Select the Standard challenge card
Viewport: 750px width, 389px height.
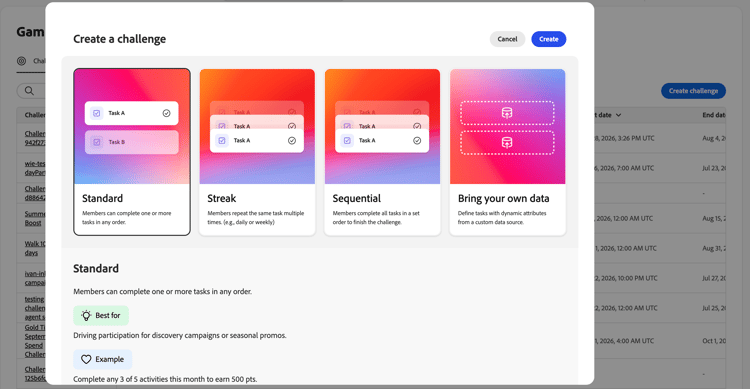click(x=132, y=152)
